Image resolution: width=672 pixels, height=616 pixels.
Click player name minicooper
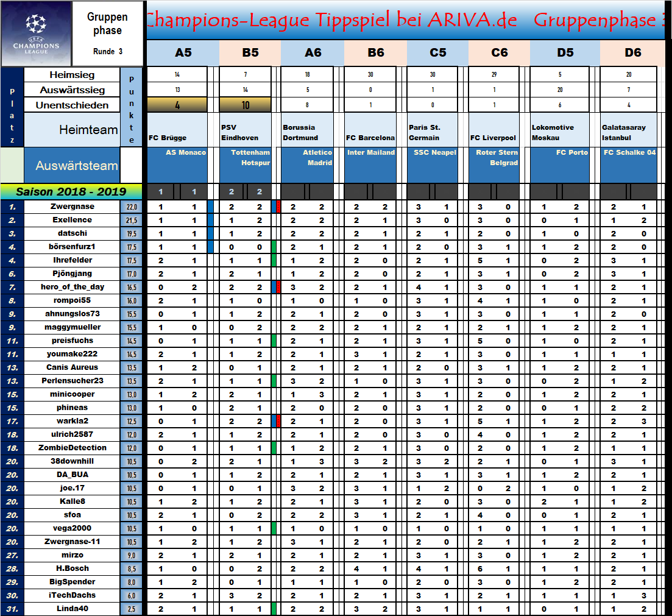[72, 394]
